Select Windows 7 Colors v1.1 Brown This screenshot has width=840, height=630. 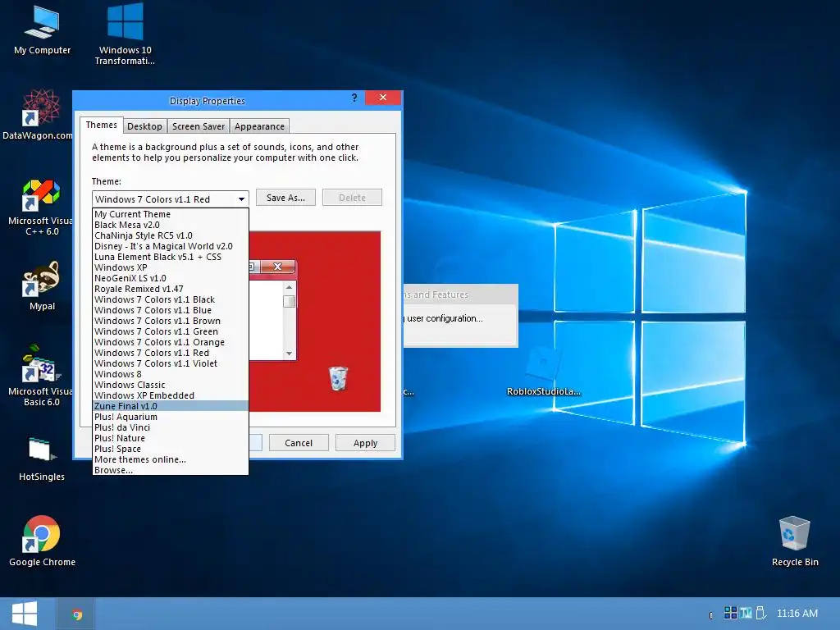pos(171,321)
